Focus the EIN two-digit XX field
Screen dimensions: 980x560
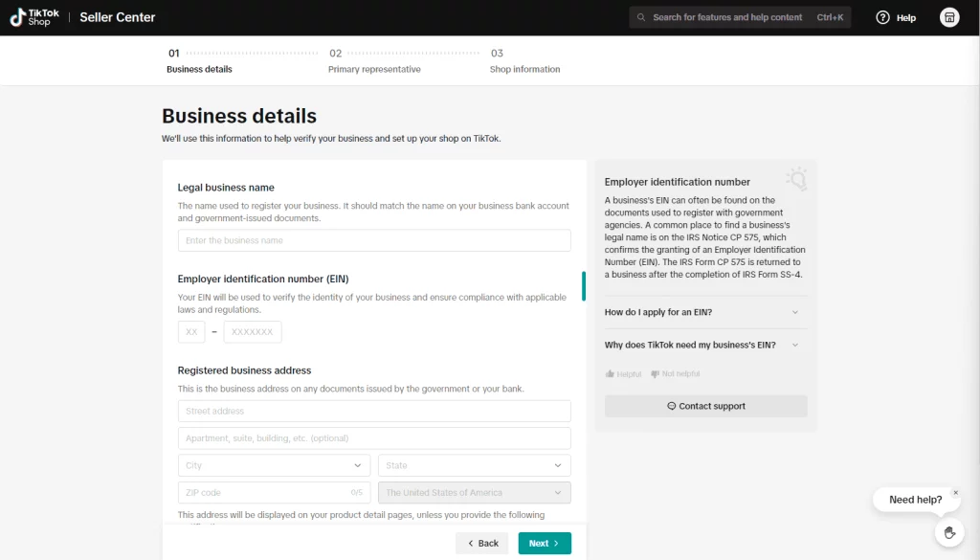(x=191, y=332)
